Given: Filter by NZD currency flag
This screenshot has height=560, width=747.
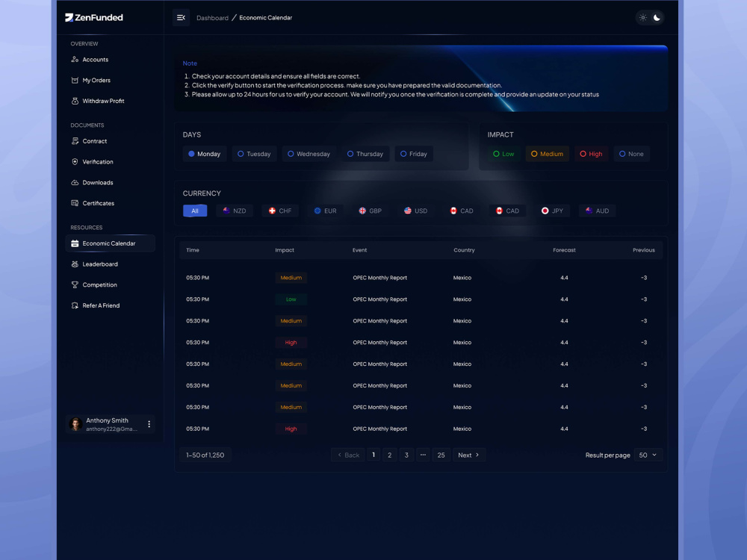Looking at the screenshot, I should point(235,211).
